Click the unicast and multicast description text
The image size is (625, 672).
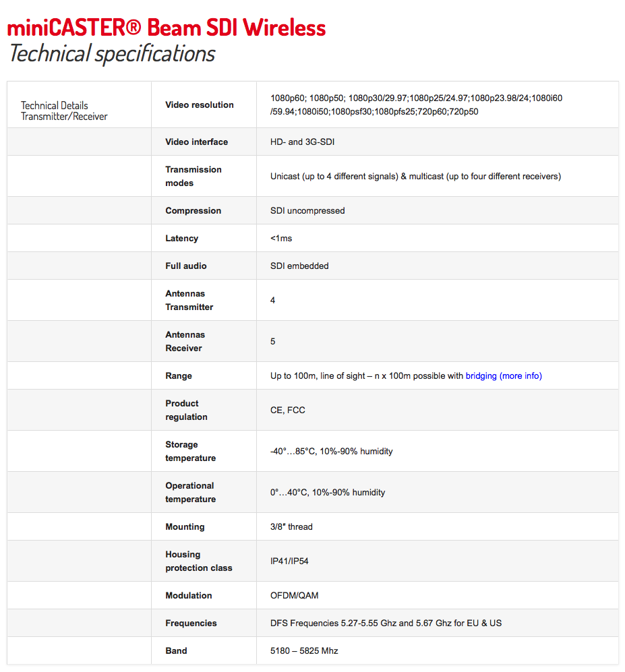[x=415, y=177]
